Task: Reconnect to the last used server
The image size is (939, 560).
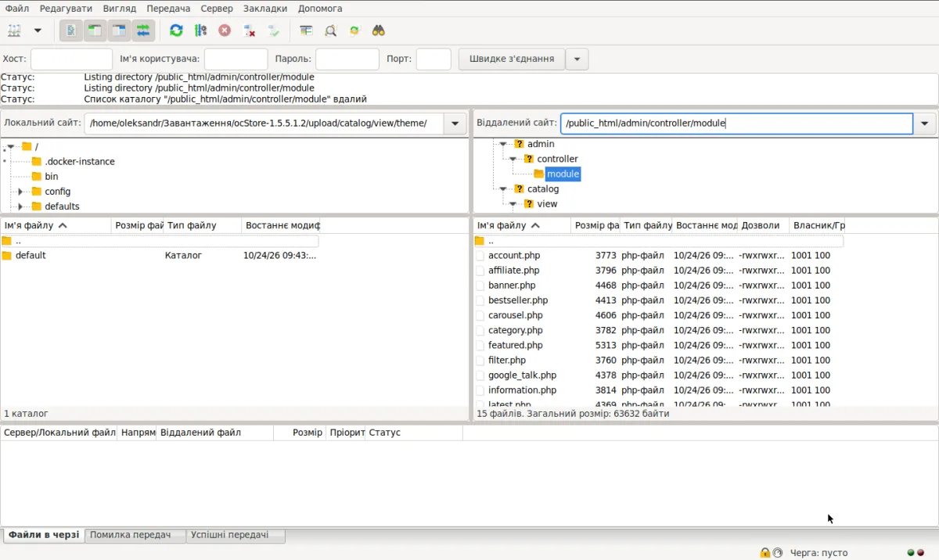Action: coord(273,31)
